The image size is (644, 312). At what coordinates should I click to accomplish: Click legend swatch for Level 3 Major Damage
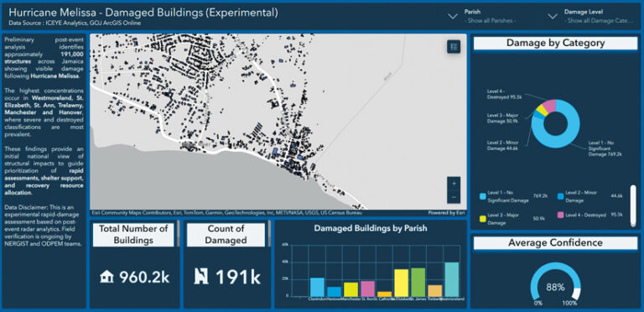483,218
